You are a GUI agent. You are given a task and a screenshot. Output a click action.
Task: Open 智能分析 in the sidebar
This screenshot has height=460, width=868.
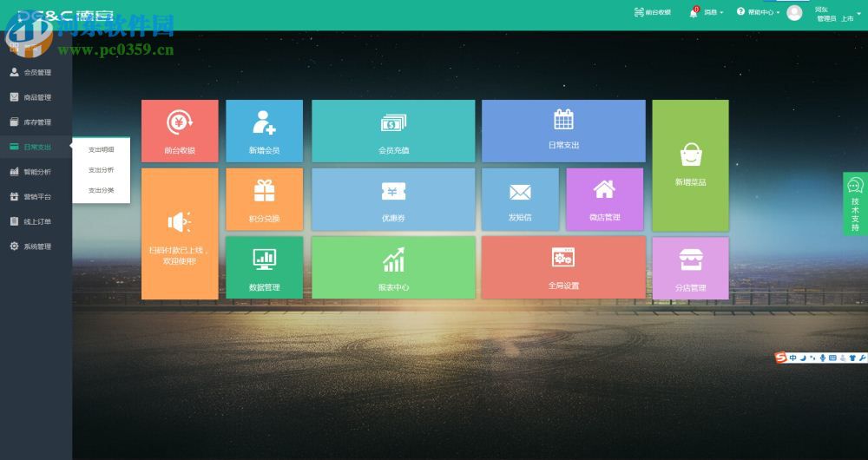coord(36,172)
